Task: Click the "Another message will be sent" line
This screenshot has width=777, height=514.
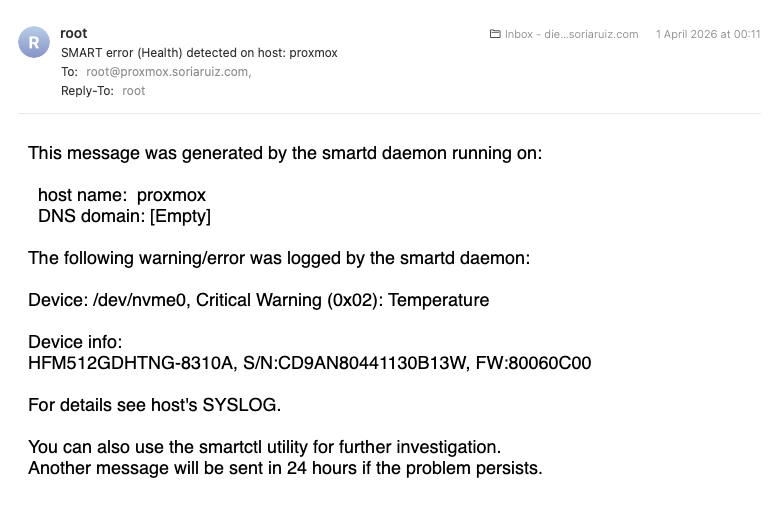Action: pos(285,468)
